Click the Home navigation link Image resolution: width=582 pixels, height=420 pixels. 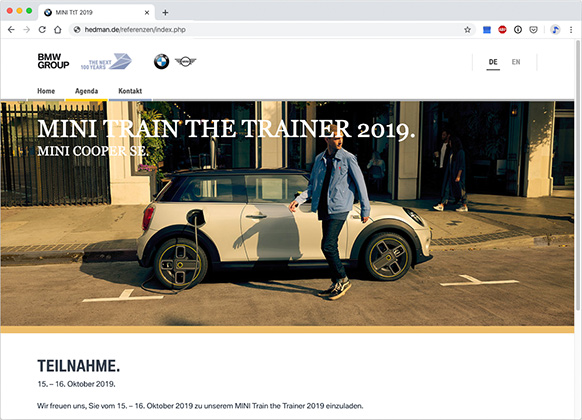click(46, 91)
